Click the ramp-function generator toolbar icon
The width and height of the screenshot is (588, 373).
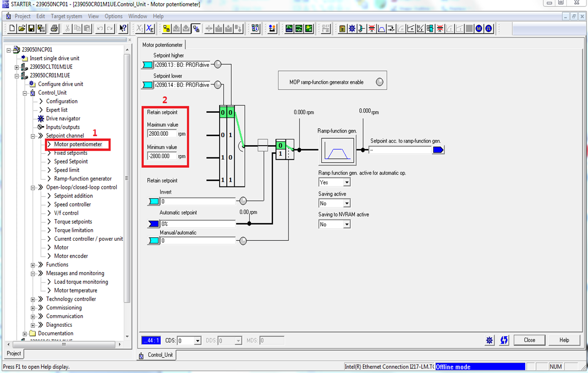coord(381,29)
